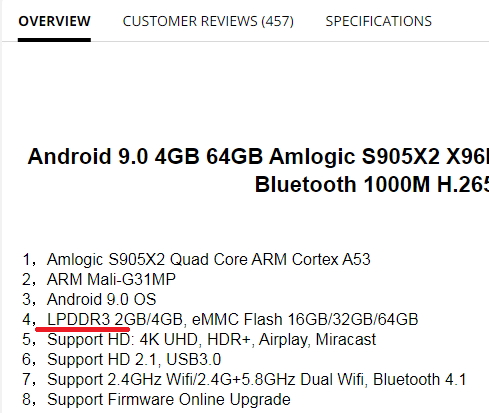
Task: Click the Amlogic S905X2 Quad Core line
Action: click(x=209, y=259)
